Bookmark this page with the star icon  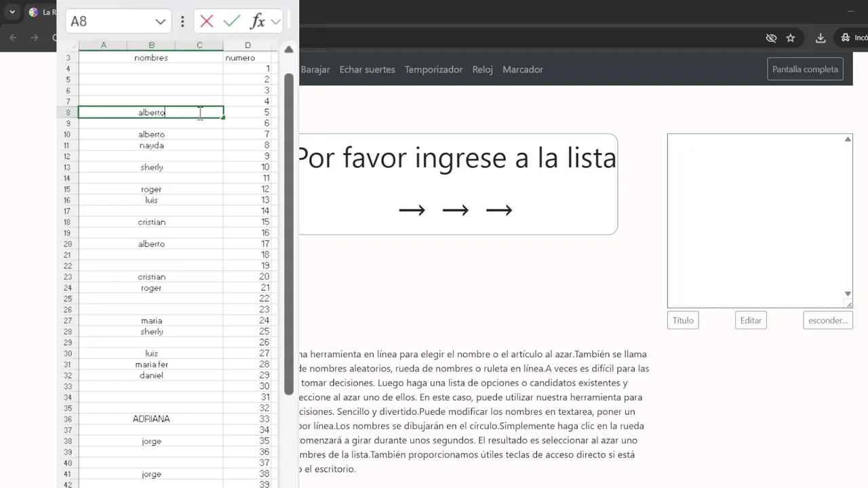click(x=791, y=38)
